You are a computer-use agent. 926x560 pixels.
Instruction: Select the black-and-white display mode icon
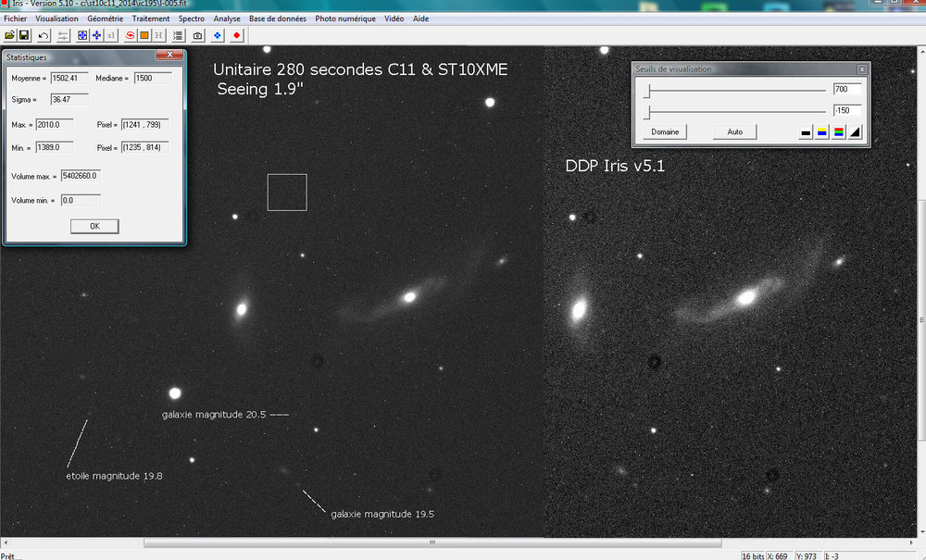pos(805,131)
